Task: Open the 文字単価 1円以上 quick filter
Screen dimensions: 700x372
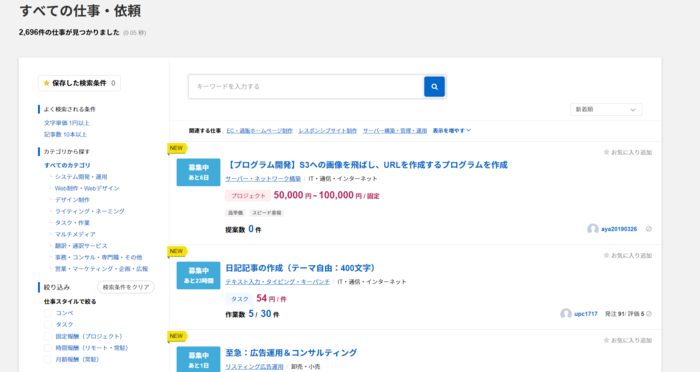Action: [67, 123]
